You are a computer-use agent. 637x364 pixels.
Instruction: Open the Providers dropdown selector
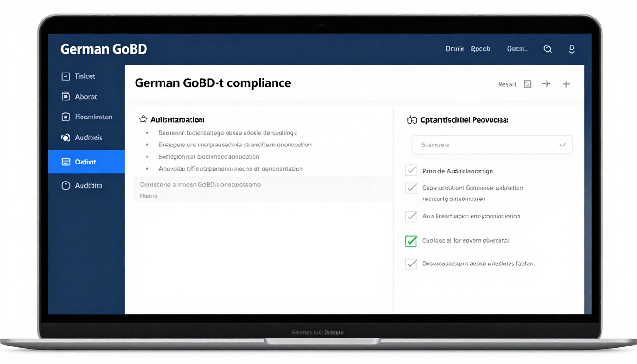point(491,145)
